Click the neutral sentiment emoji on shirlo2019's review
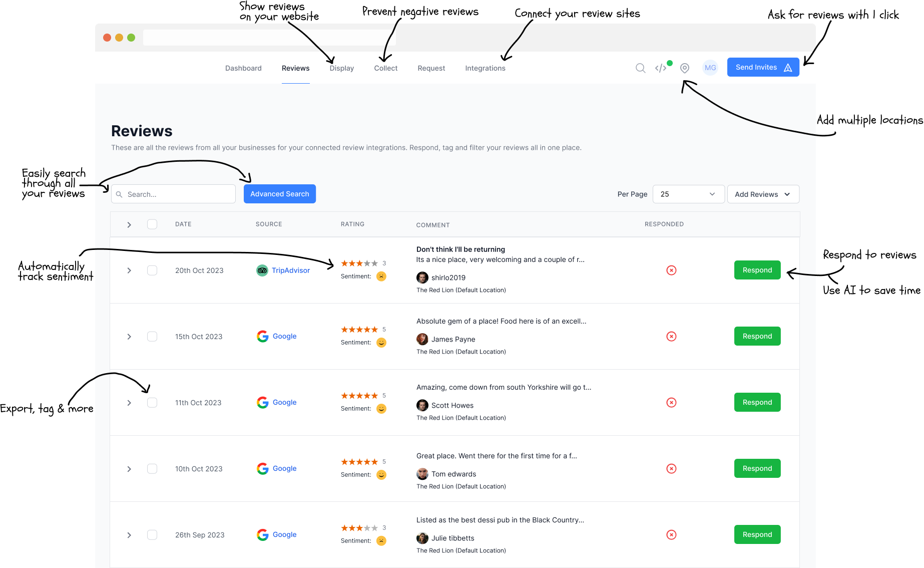 [x=381, y=276]
